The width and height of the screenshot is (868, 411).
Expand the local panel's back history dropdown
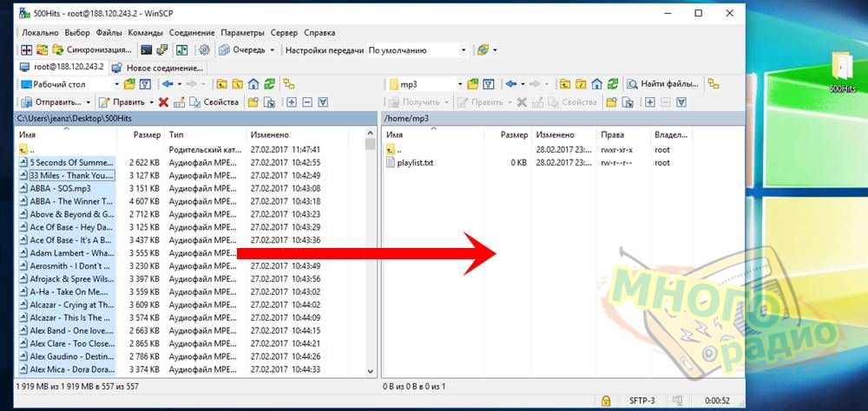point(180,85)
